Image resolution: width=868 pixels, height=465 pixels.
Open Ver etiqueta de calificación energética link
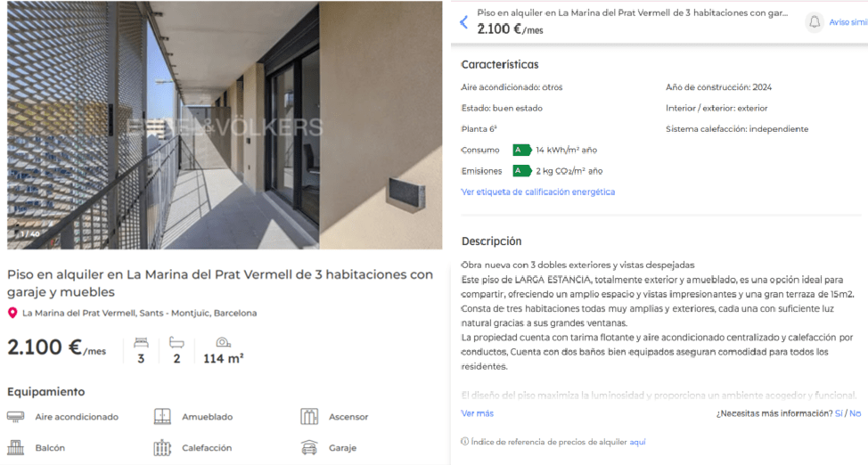[537, 192]
